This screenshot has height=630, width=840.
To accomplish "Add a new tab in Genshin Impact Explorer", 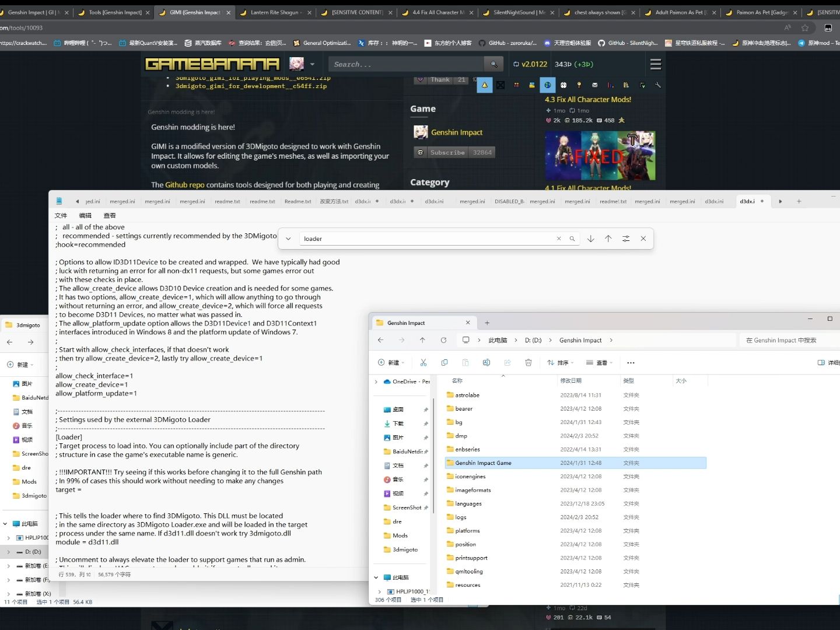I will point(487,323).
